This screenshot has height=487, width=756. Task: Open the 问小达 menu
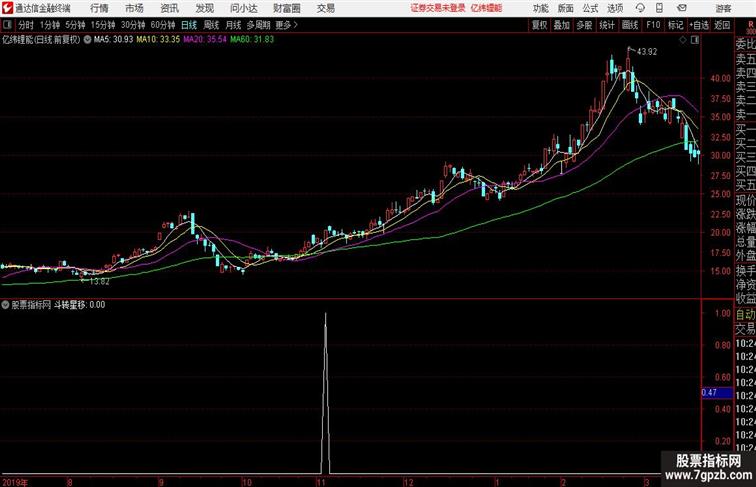pyautogui.click(x=243, y=8)
